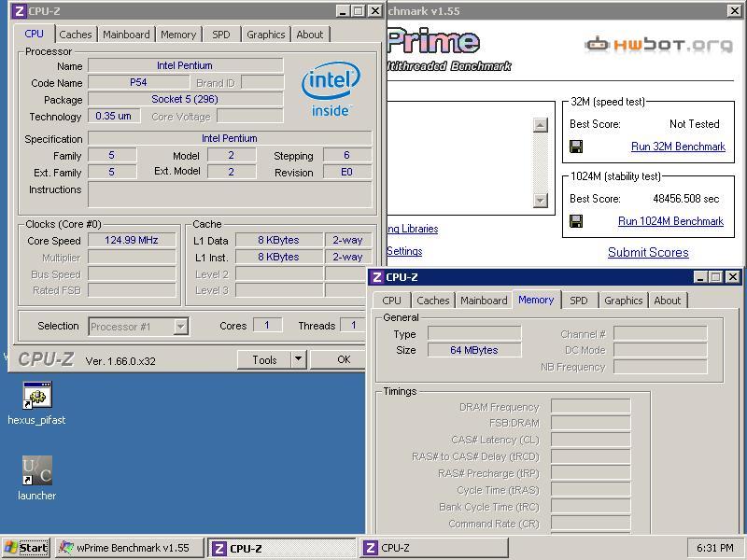Expand the Processor #1 selection dropdown
This screenshot has height=560, width=747.
180,327
